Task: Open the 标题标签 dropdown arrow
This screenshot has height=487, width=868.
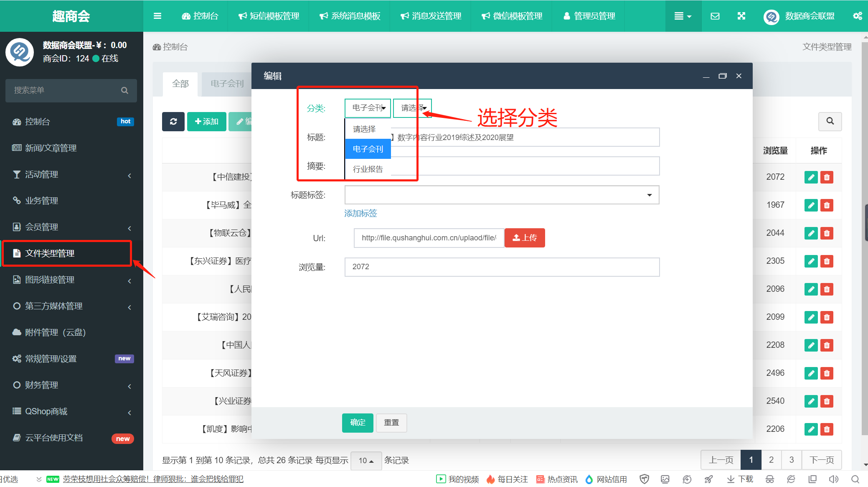Action: pos(649,195)
